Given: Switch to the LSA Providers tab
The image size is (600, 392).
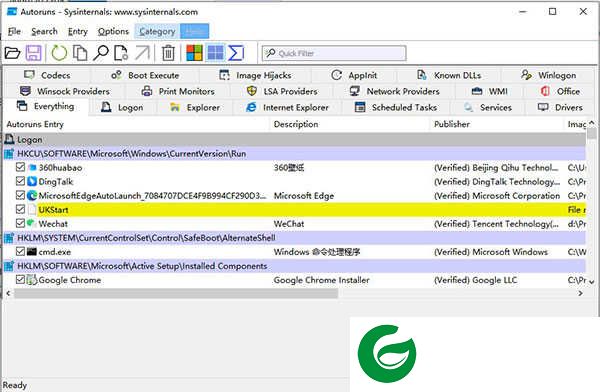Looking at the screenshot, I should (x=282, y=91).
